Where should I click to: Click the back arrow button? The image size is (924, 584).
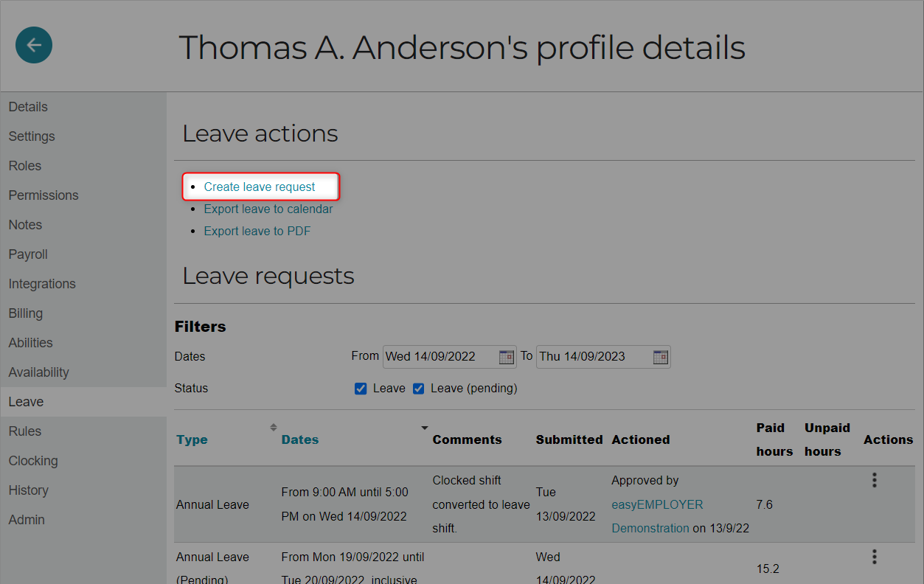34,45
